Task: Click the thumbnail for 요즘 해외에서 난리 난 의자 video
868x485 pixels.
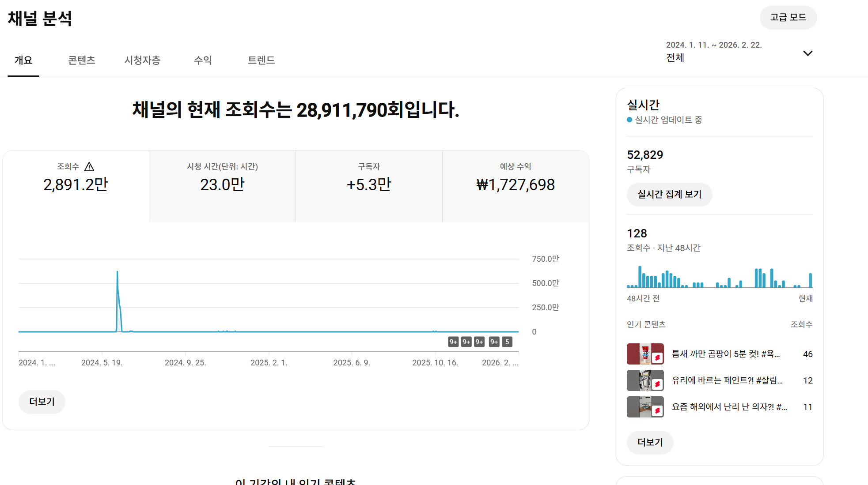Action: point(645,407)
